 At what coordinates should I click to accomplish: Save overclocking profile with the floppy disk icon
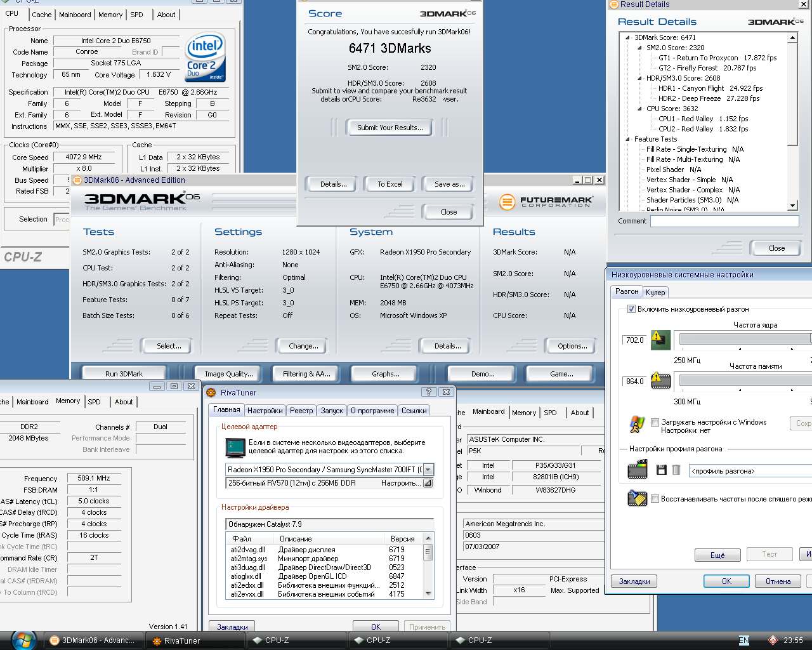tap(662, 470)
